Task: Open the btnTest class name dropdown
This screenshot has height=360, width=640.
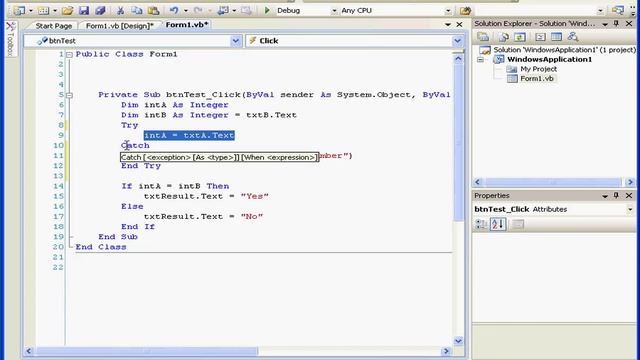Action: coord(236,40)
